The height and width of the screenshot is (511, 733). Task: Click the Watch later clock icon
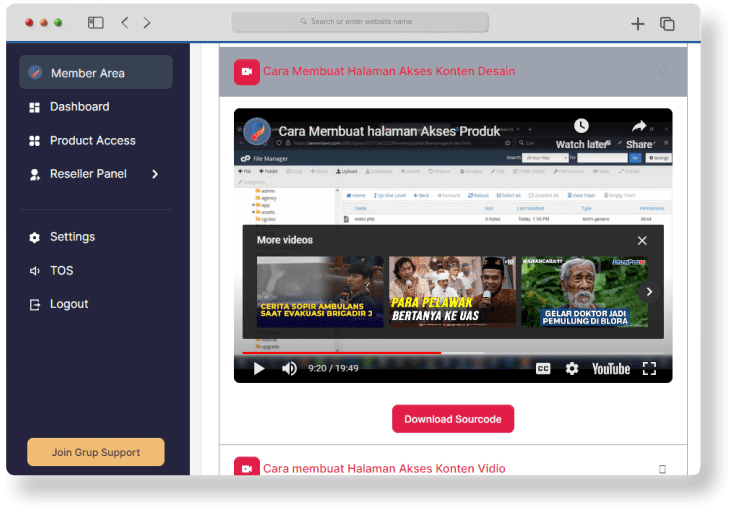tap(581, 127)
